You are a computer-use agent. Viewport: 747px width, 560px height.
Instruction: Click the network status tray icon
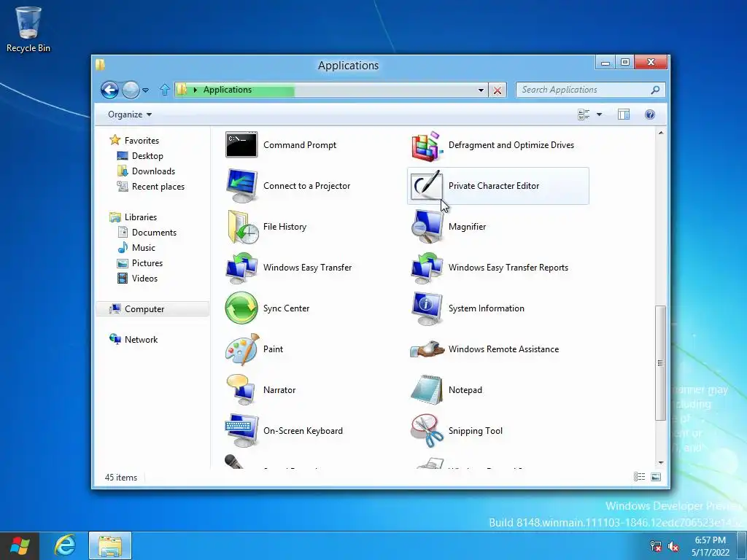coord(656,546)
